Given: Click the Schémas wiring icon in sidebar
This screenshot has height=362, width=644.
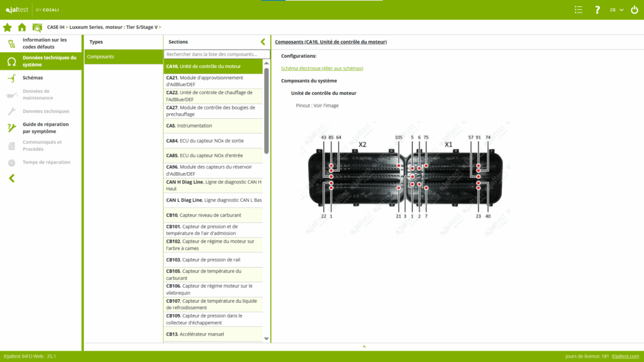Looking at the screenshot, I should coord(11,78).
